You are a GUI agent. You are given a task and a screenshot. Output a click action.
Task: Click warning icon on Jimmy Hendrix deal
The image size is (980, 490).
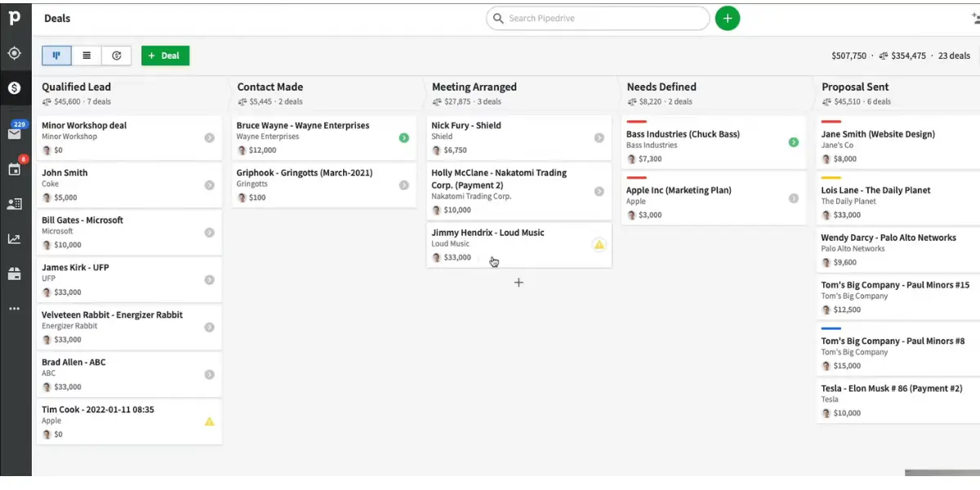coord(599,244)
